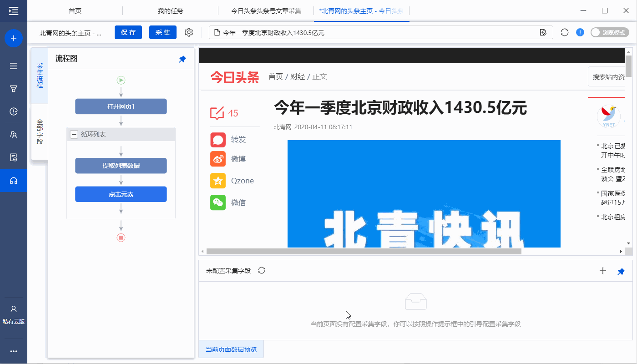Click the filter funnel sidebar icon
The image size is (637, 364).
click(14, 89)
